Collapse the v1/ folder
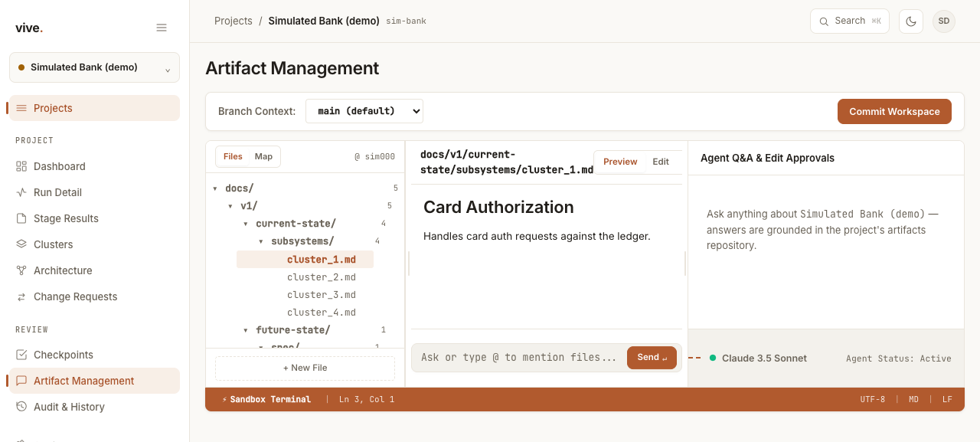Screen dimensions: 980x442 230,206
